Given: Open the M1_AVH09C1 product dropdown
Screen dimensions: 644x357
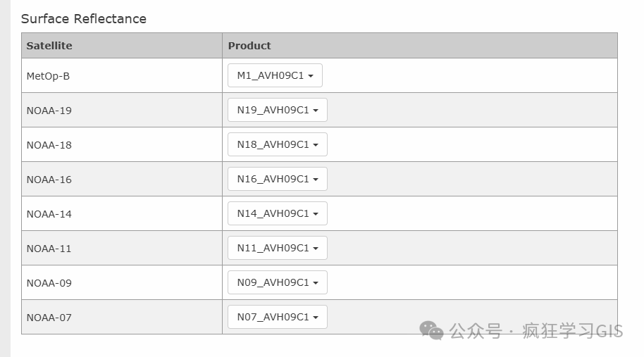Looking at the screenshot, I should point(275,75).
